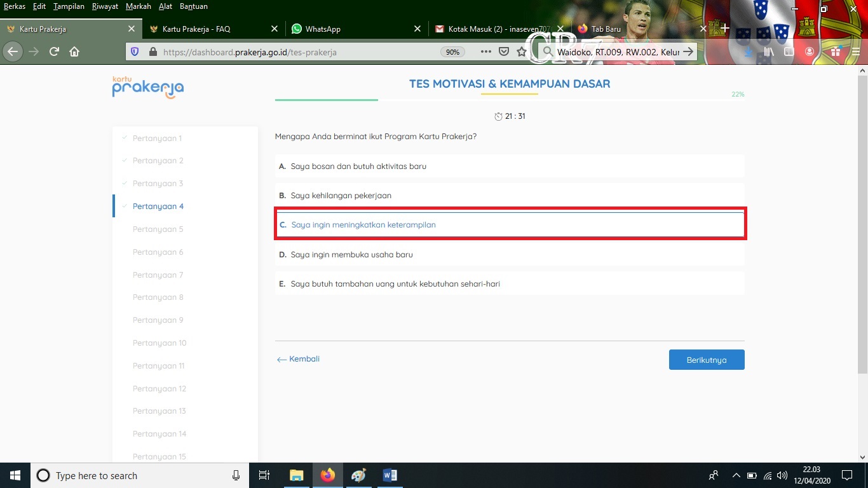Open a new tab with the plus
This screenshot has width=868, height=488.
tap(724, 29)
